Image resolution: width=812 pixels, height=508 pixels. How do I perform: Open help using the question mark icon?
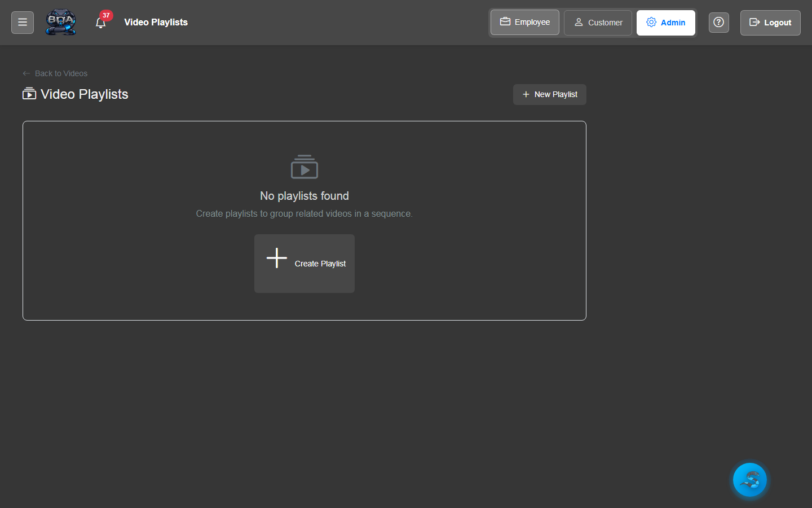pos(718,22)
